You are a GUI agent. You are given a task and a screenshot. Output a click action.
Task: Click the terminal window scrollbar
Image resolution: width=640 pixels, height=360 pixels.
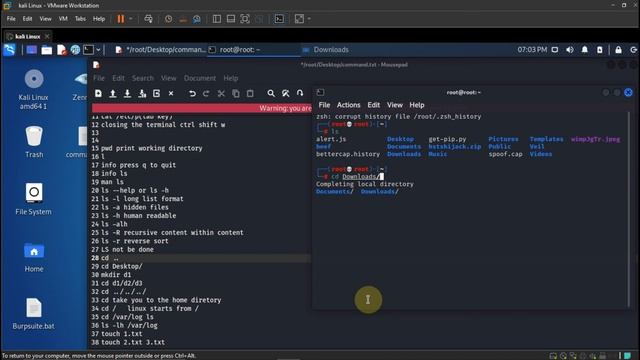click(x=629, y=210)
